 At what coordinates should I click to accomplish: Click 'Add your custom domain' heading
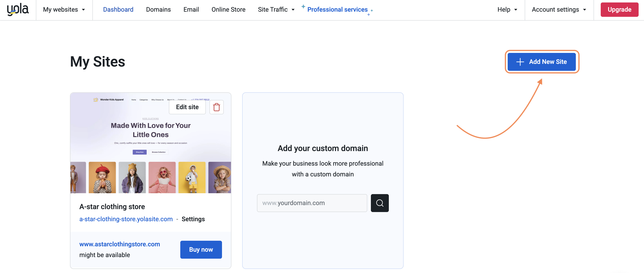(323, 148)
